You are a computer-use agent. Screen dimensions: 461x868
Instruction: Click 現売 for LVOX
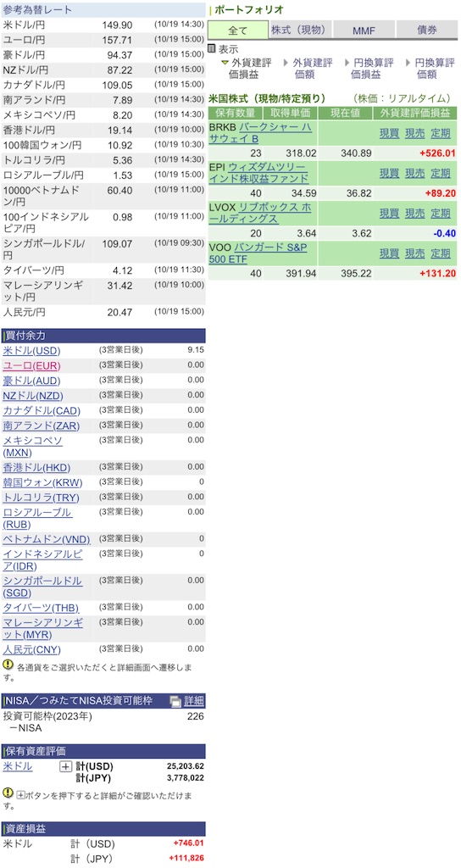click(x=415, y=214)
